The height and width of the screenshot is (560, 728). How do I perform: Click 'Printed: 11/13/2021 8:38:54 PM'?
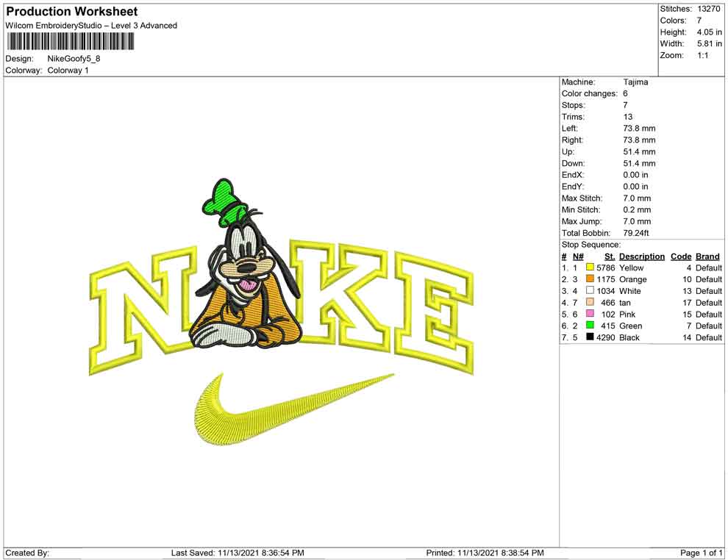coord(485,553)
